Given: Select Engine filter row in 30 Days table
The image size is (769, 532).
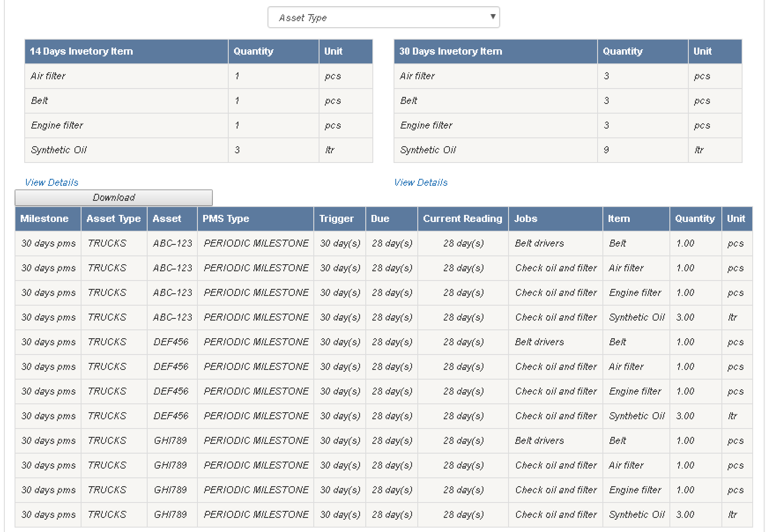Looking at the screenshot, I should click(426, 126).
